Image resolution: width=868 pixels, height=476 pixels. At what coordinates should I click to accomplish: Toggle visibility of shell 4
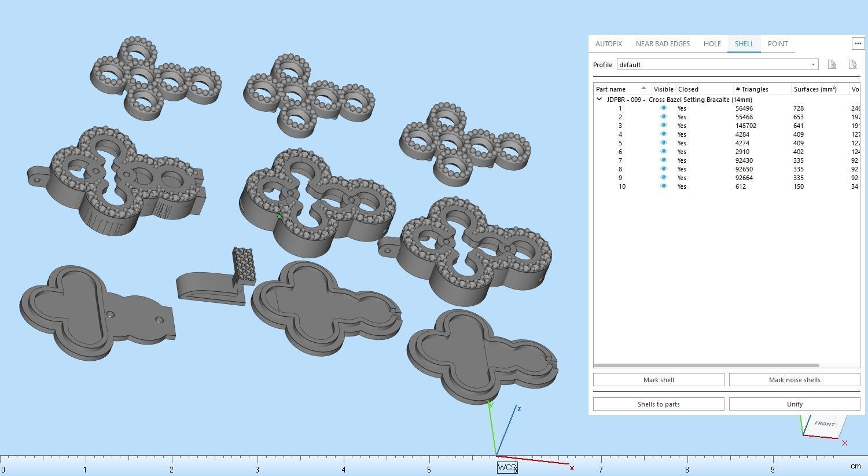663,134
